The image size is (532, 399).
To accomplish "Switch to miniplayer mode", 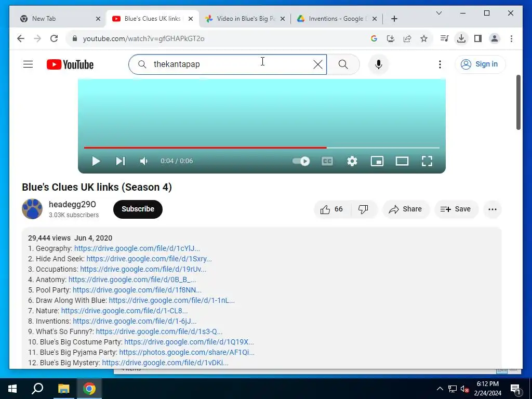I will pyautogui.click(x=377, y=161).
